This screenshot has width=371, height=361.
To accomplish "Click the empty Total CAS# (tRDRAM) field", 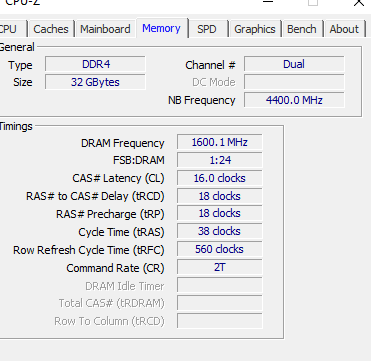I will [219, 303].
